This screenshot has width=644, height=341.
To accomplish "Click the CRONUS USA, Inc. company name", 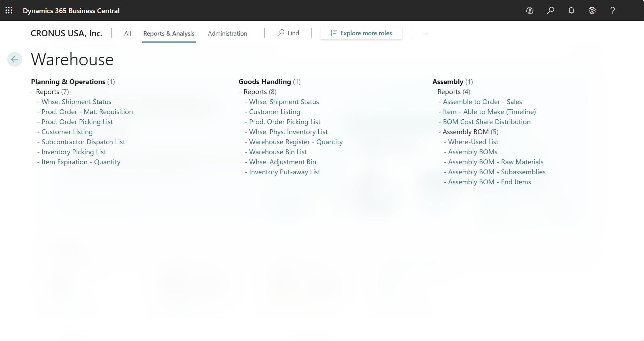I will pos(66,33).
